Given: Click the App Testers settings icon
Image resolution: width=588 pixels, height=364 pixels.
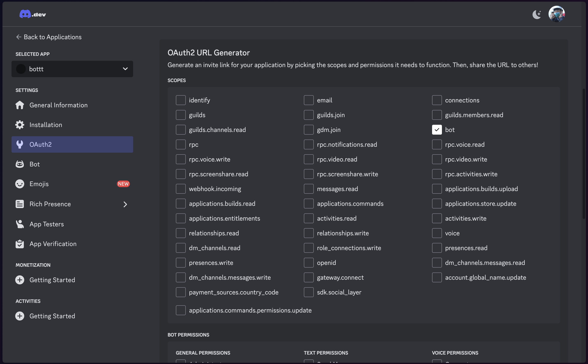Looking at the screenshot, I should pos(20,223).
